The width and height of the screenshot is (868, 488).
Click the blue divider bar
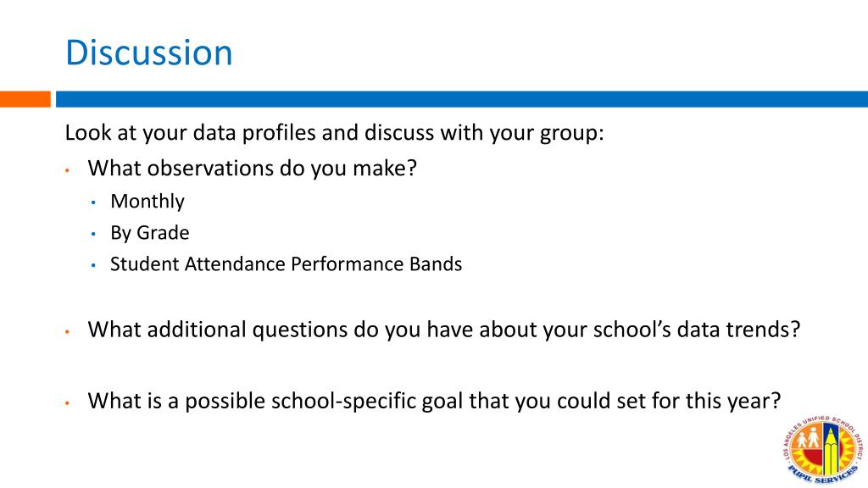coord(462,99)
